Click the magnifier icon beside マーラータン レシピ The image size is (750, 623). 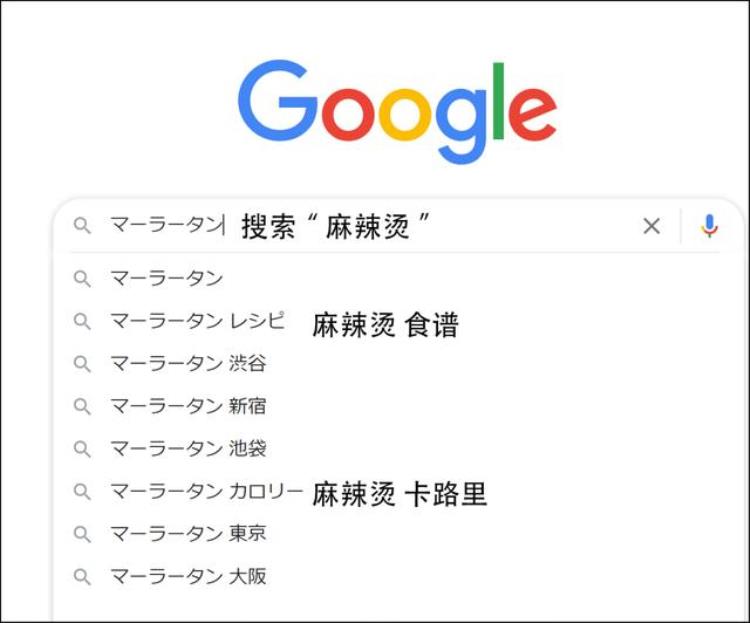[82, 321]
